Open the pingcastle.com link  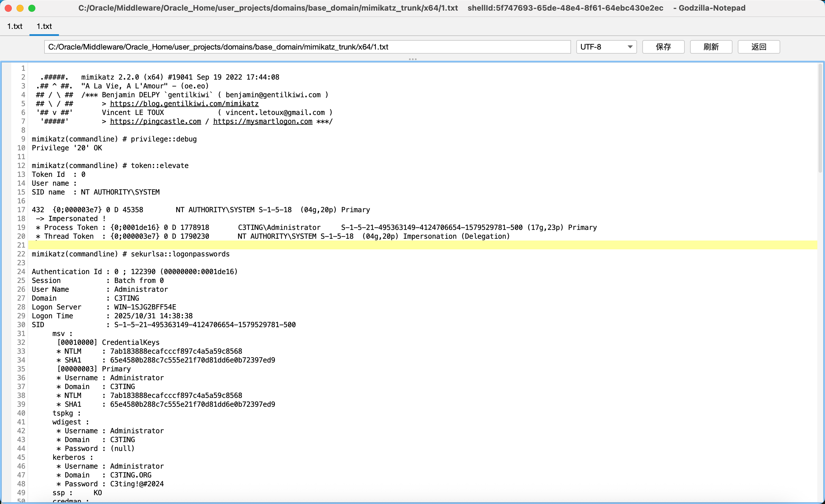(155, 121)
